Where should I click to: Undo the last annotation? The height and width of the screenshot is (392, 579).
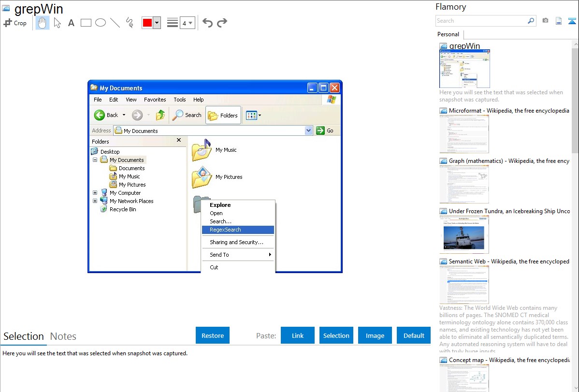207,23
